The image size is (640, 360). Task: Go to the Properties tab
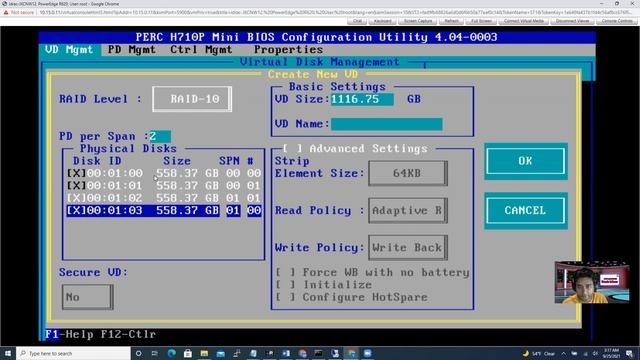[x=288, y=50]
